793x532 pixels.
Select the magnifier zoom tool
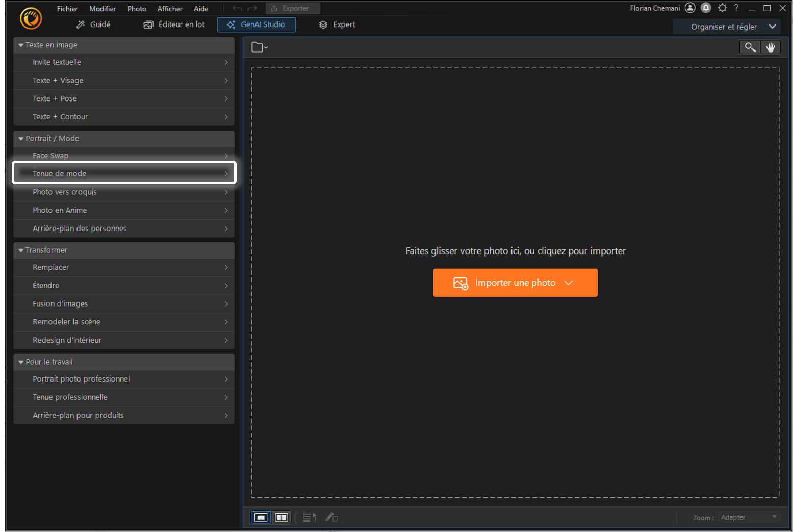click(x=750, y=47)
